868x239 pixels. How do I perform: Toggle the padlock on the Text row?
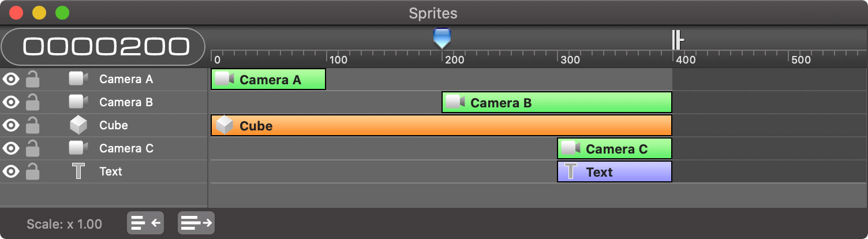(x=33, y=171)
